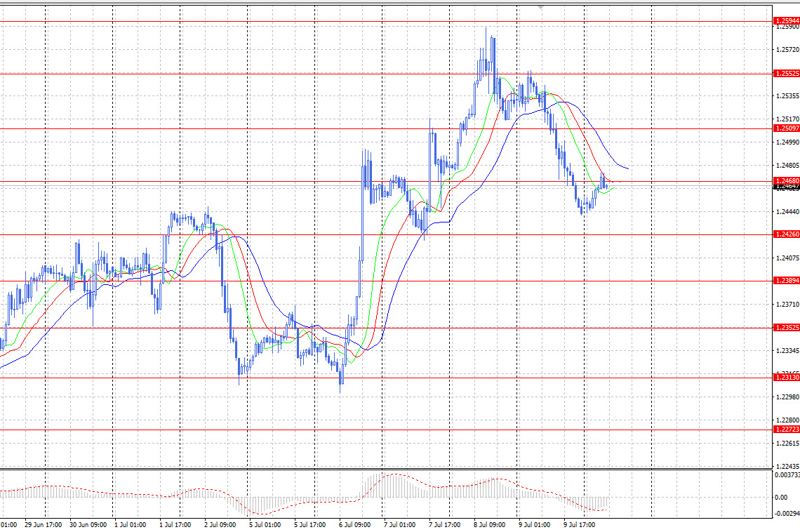Click the 1.24805 price scale value
Viewport: 800px width, 532px height.
click(x=787, y=166)
